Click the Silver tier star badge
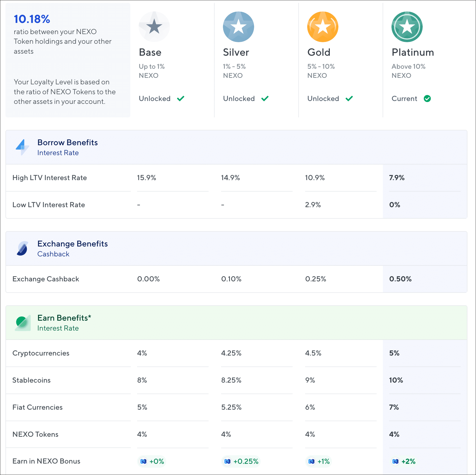This screenshot has width=476, height=475. 239,27
